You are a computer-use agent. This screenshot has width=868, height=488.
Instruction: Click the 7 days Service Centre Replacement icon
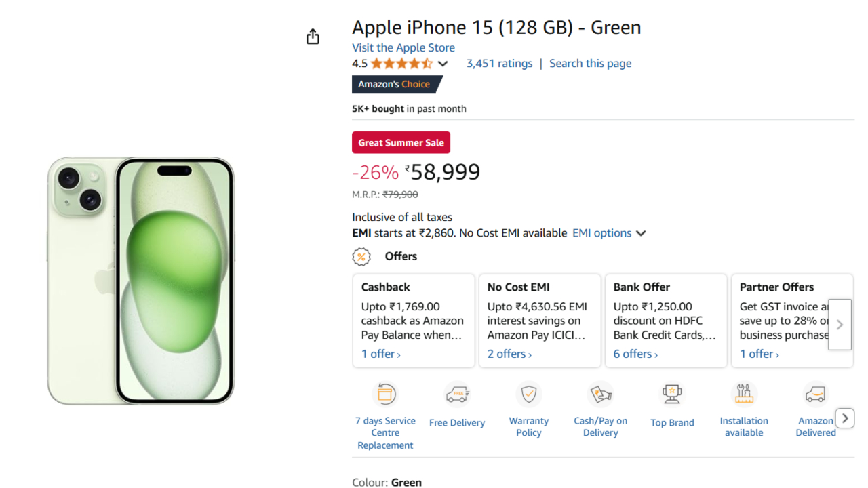[385, 394]
